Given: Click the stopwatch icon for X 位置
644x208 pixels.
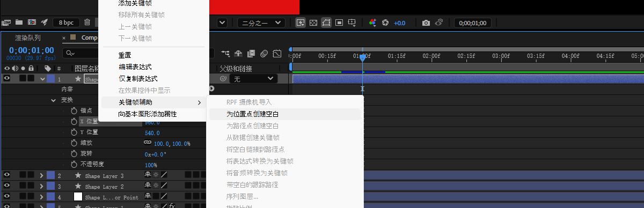Looking at the screenshot, I should [x=74, y=122].
